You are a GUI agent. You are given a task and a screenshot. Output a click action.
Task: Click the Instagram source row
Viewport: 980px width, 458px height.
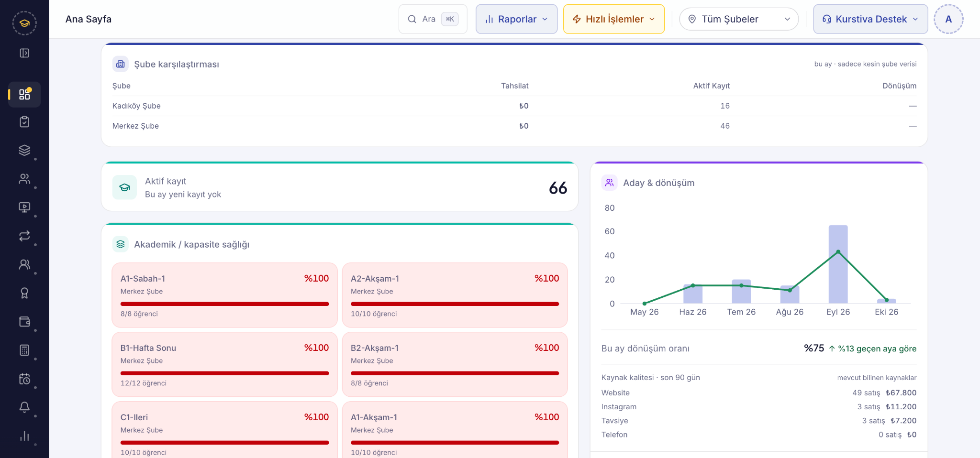coord(759,407)
